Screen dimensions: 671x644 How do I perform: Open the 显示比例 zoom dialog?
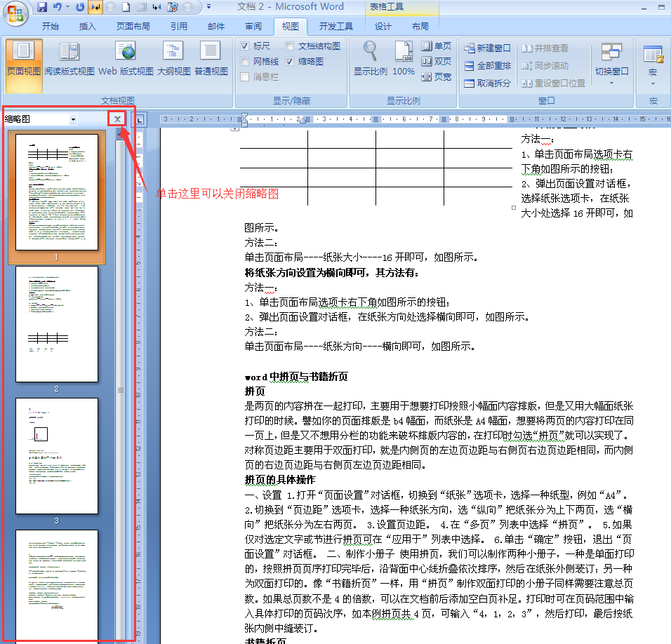(370, 60)
